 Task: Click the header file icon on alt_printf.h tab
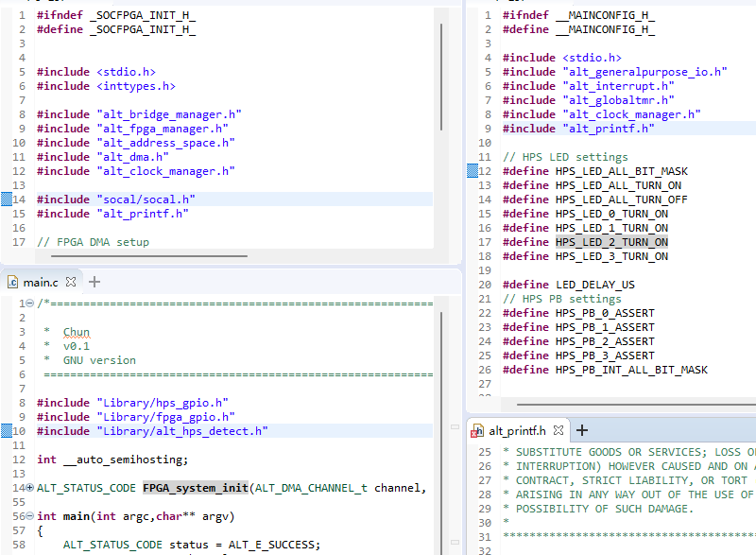(x=478, y=430)
